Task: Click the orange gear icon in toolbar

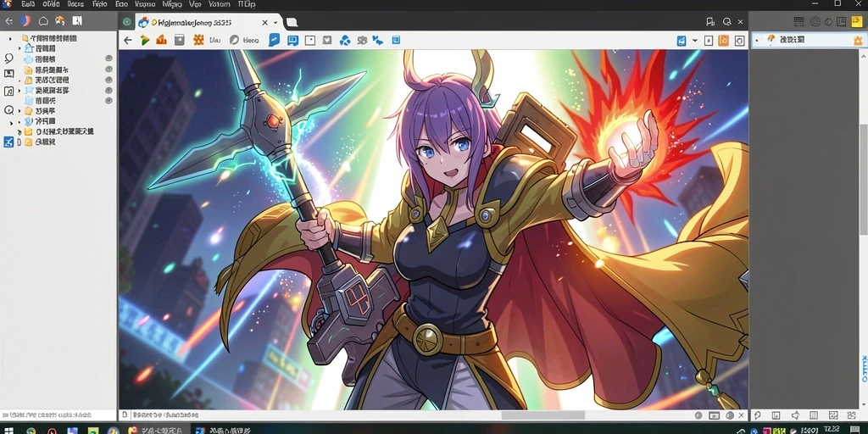Action: click(198, 41)
